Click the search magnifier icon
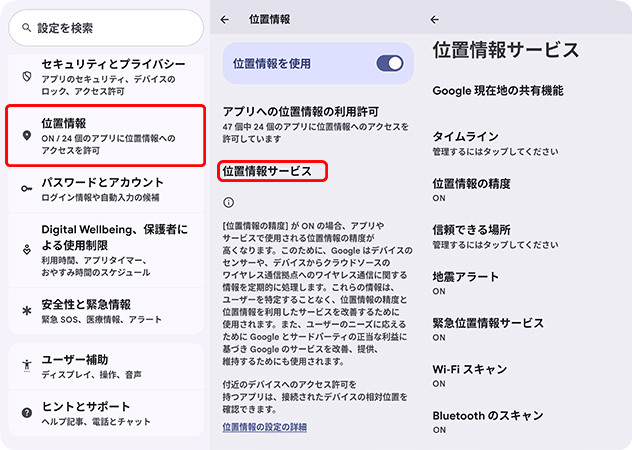 tap(26, 28)
